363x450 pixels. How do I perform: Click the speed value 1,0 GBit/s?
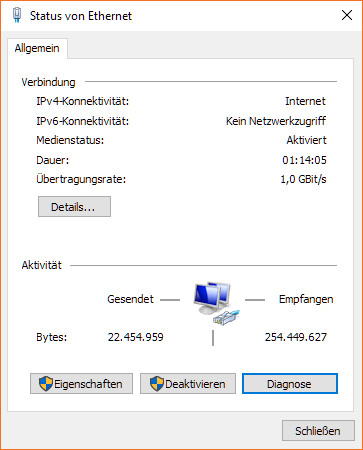pyautogui.click(x=303, y=179)
